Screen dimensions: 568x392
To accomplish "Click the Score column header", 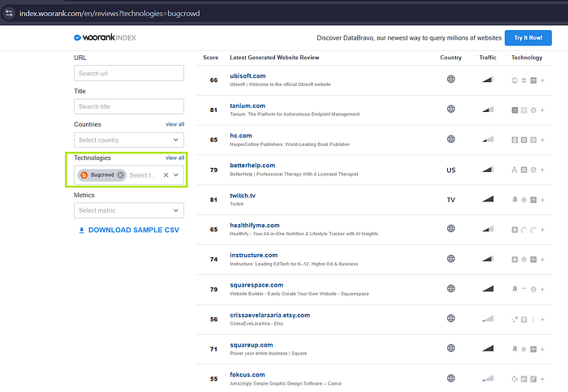I will 210,58.
